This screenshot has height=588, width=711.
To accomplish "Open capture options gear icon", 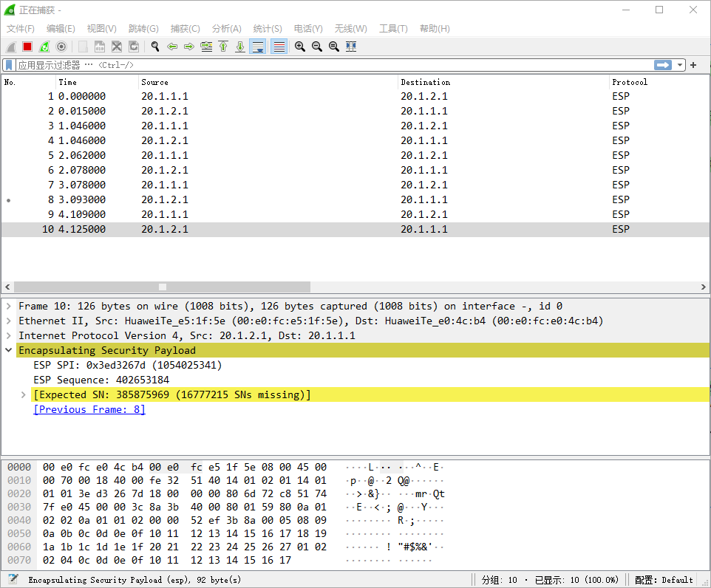I will pyautogui.click(x=61, y=47).
